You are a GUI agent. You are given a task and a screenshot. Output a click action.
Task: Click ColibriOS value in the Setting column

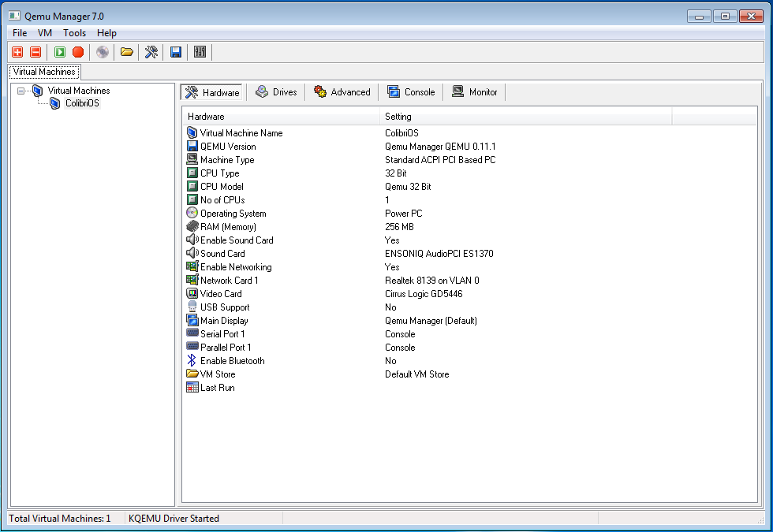click(x=401, y=133)
